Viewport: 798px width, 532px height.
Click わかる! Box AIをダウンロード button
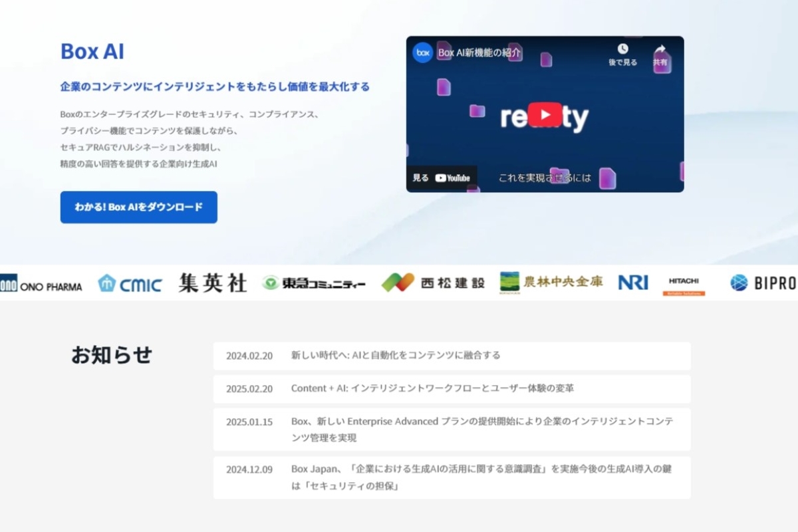(x=138, y=207)
